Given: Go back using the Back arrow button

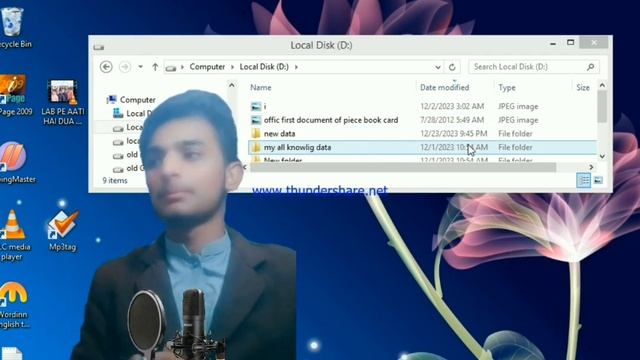Looking at the screenshot, I should coord(106,67).
